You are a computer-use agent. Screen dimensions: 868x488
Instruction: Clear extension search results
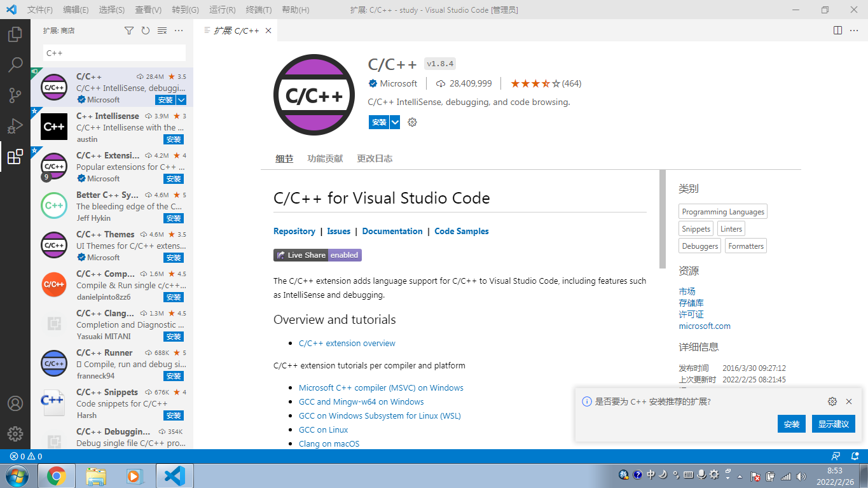161,30
